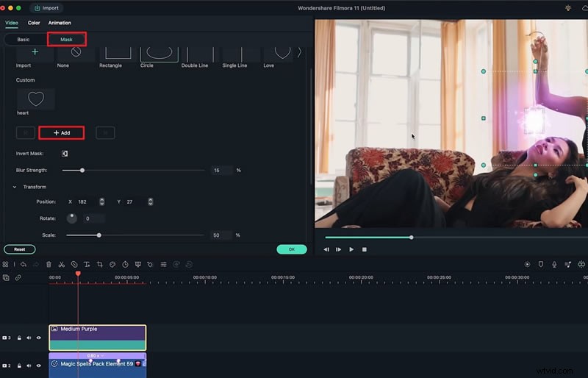Record voiceover with the microphone icon

554,265
